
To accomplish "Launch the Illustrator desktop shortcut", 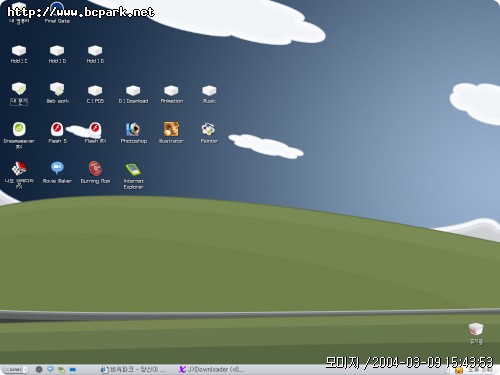I will click(x=171, y=133).
